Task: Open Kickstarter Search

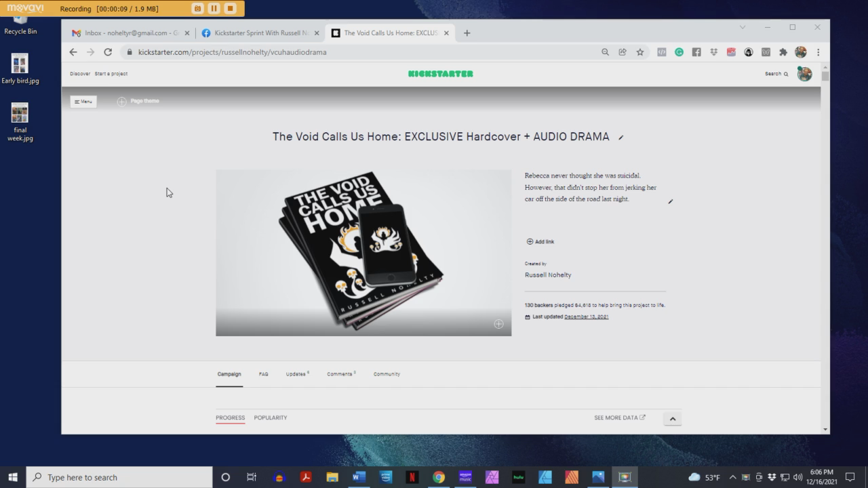Action: [x=776, y=74]
